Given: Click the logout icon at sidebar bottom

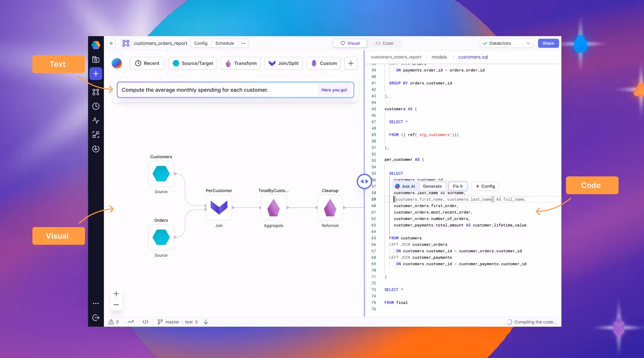Looking at the screenshot, I should pyautogui.click(x=96, y=318).
